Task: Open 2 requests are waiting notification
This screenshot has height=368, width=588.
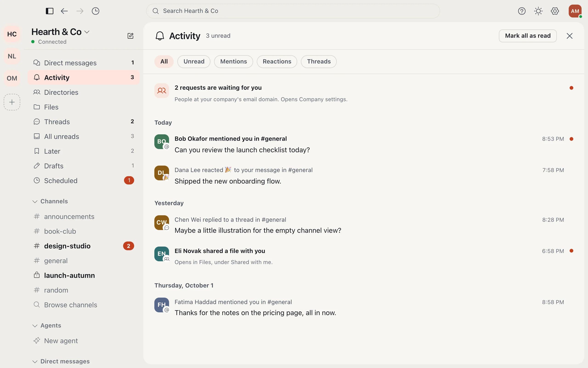Action: pyautogui.click(x=364, y=93)
